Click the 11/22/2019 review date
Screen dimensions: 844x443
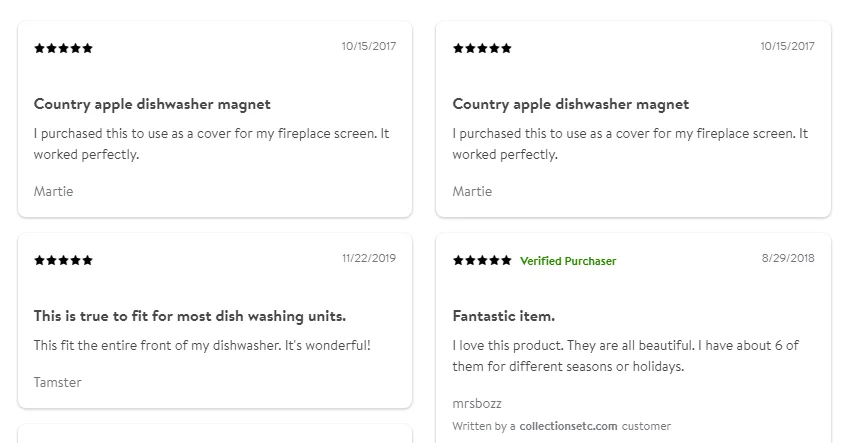[369, 258]
